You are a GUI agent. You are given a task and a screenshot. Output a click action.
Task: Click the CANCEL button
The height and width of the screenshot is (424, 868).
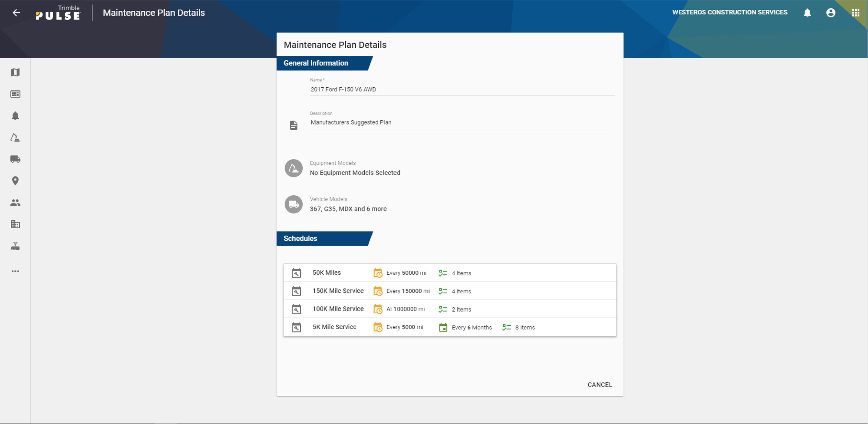coord(600,385)
